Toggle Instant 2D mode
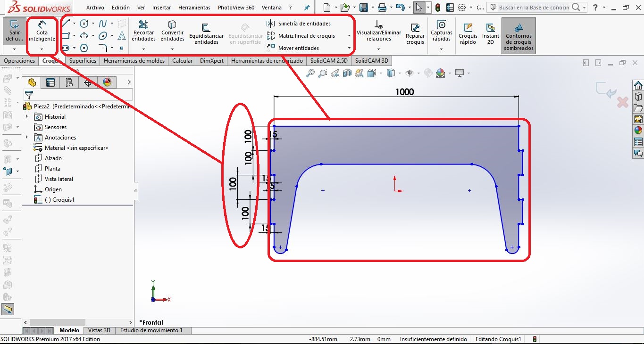This screenshot has width=644, height=344. [490, 33]
